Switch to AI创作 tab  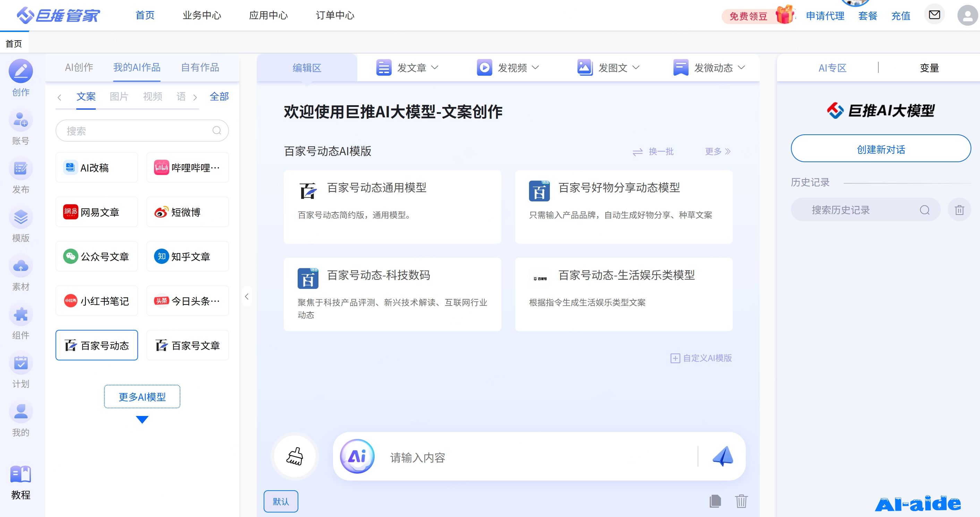79,67
